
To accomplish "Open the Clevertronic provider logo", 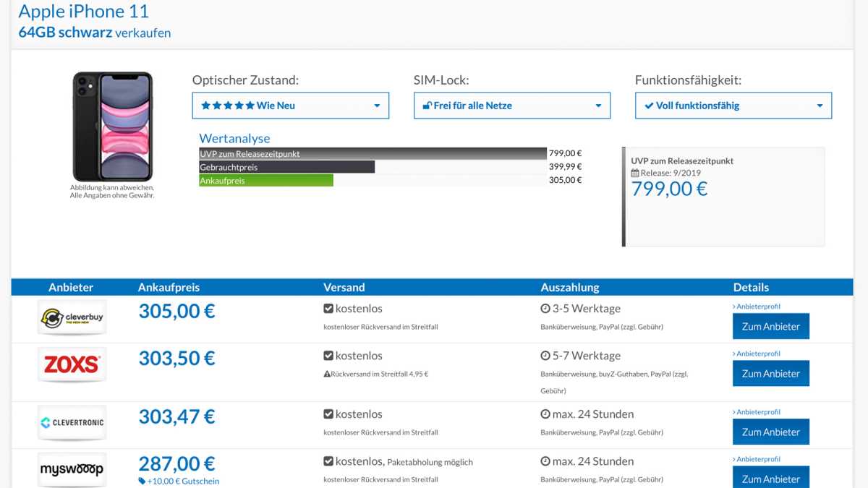I will tap(72, 423).
